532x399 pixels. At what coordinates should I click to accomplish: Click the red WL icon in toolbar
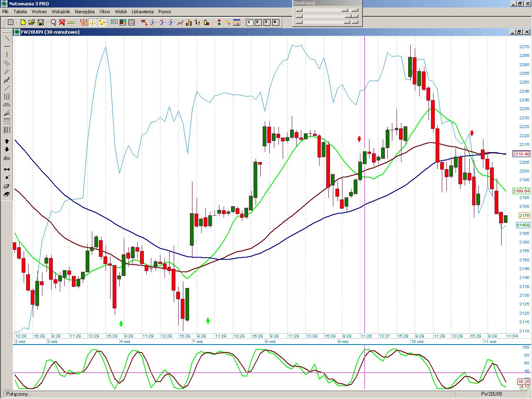click(x=144, y=22)
